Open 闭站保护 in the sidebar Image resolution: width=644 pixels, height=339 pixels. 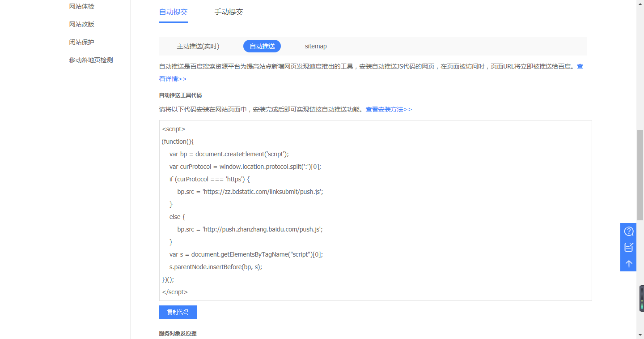tap(82, 42)
